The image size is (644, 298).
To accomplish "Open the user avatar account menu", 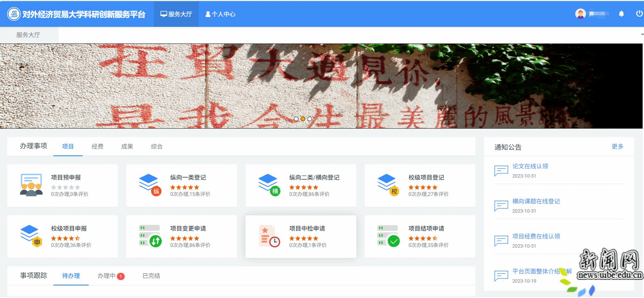I will click(580, 14).
